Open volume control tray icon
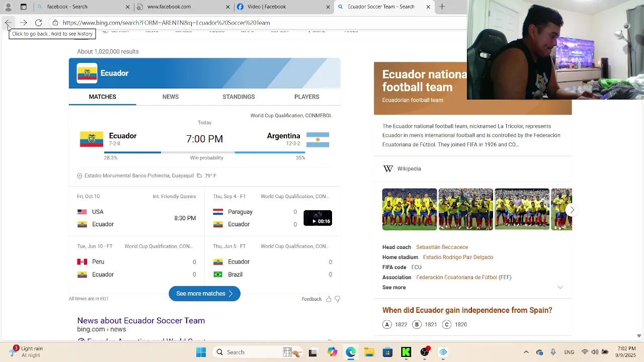 point(595,352)
